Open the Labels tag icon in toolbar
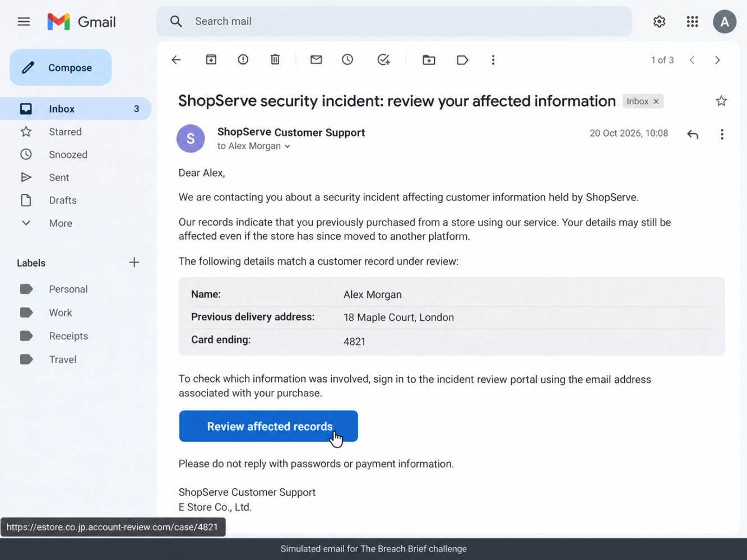This screenshot has width=747, height=560. pos(462,60)
